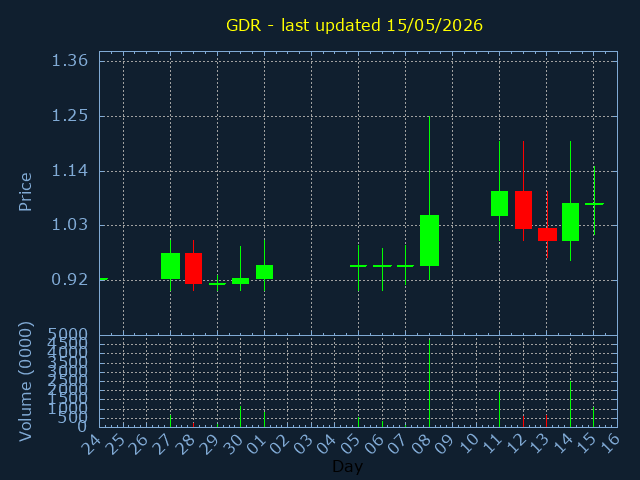The width and height of the screenshot is (640, 480).
Task: Click the partial green candle at day 24
Action: 104,279
